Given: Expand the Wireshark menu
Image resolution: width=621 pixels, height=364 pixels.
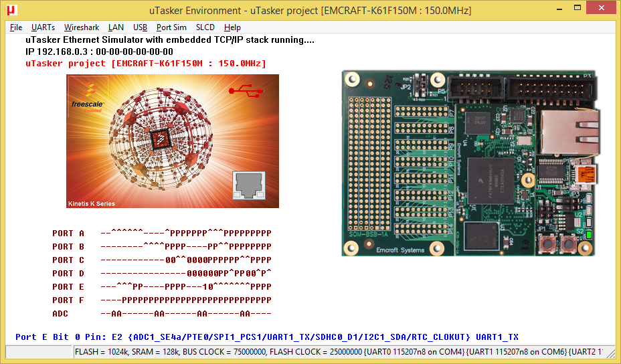Looking at the screenshot, I should 82,27.
